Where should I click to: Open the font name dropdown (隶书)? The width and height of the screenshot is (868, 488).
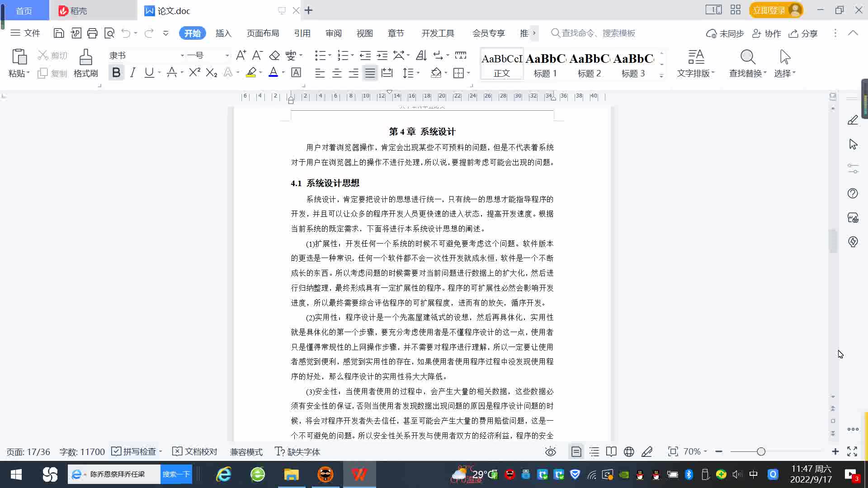[x=182, y=56]
